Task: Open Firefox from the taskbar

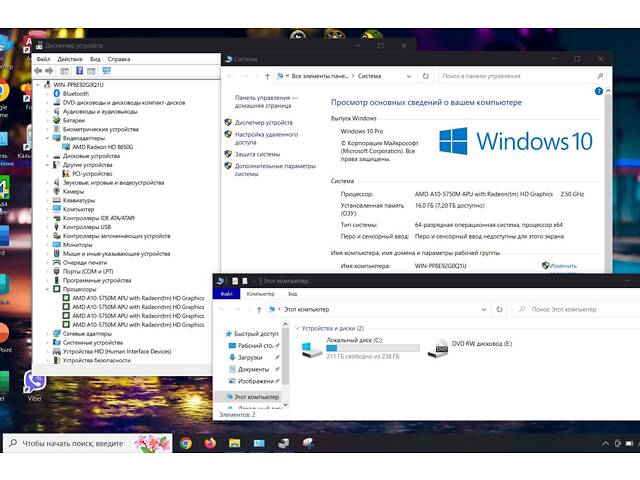Action: (x=210, y=443)
